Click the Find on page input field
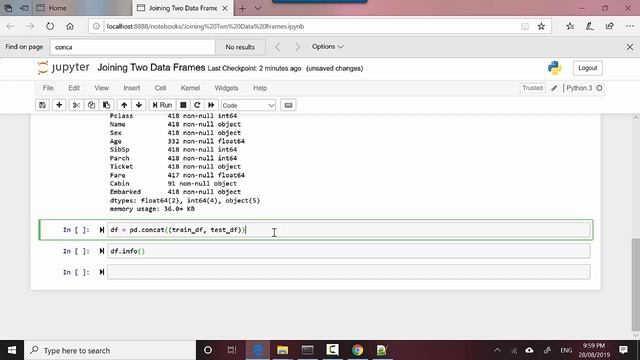The image size is (640, 360). [133, 47]
